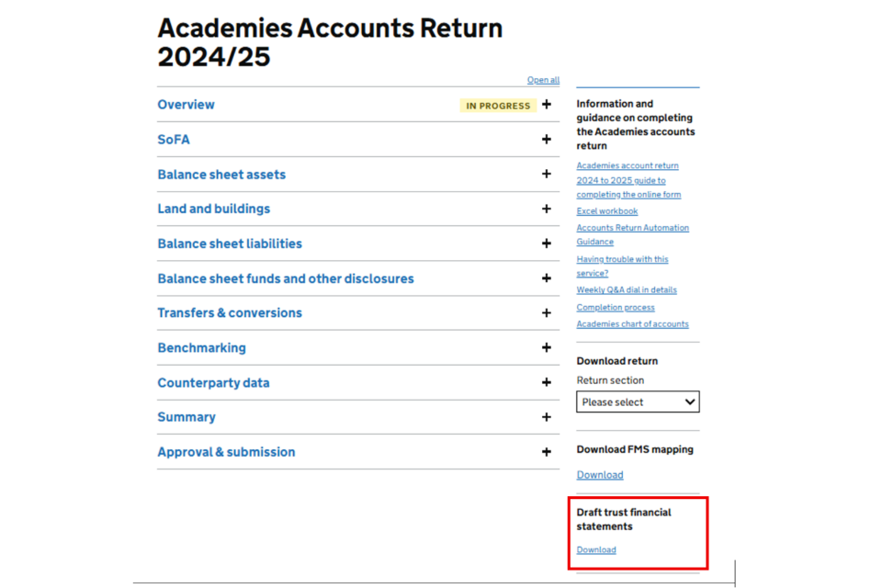Click the plus icon beside SoFA
The height and width of the screenshot is (588, 882).
tap(547, 140)
